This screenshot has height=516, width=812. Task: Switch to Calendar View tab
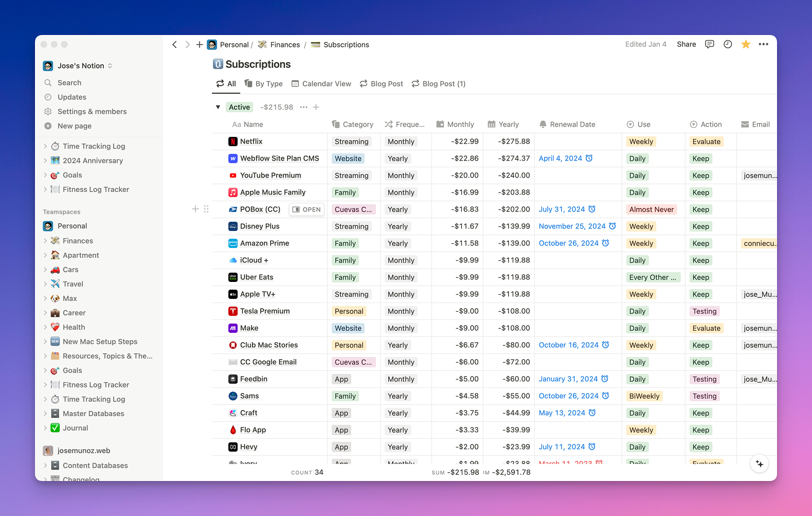tap(321, 84)
